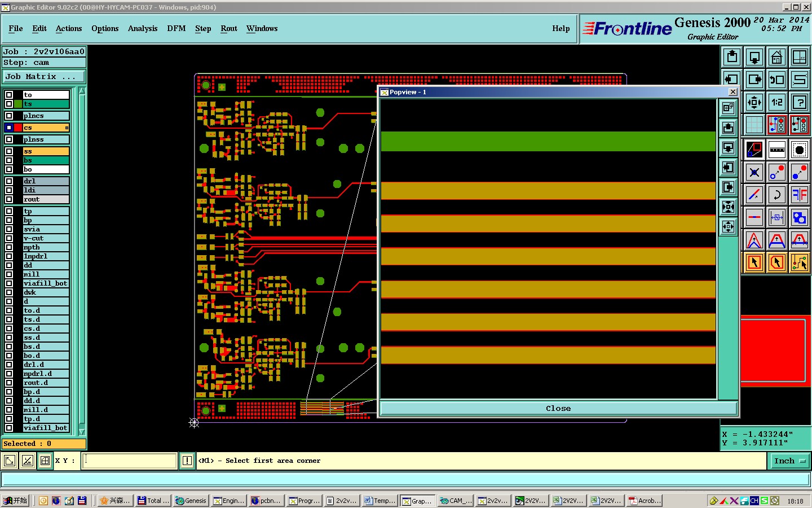Screen dimensions: 812x508
Task: Open the DFM menu
Action: coord(176,28)
